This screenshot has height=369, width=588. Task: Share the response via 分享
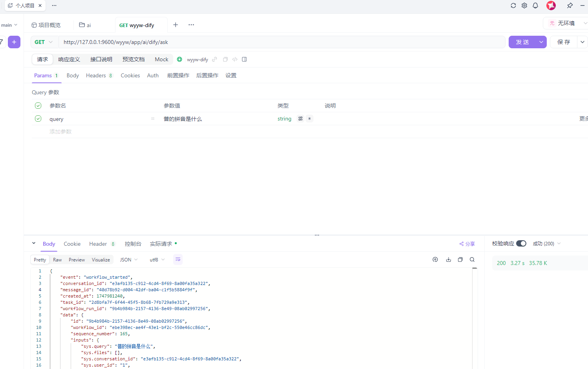pos(467,244)
